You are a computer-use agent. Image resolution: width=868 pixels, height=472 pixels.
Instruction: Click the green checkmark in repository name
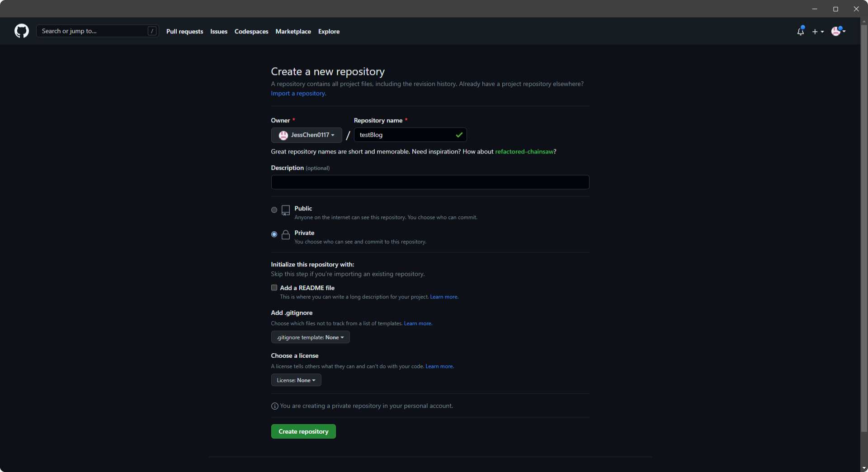[x=459, y=135]
